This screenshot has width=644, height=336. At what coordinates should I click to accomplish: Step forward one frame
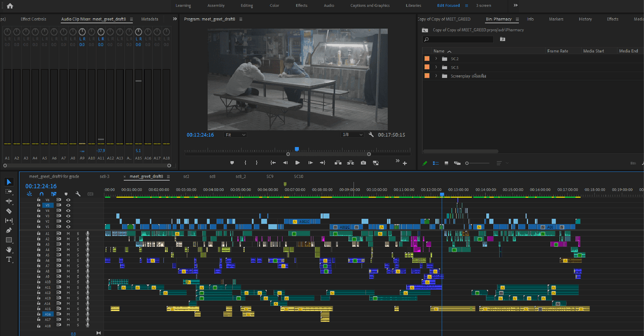click(310, 163)
